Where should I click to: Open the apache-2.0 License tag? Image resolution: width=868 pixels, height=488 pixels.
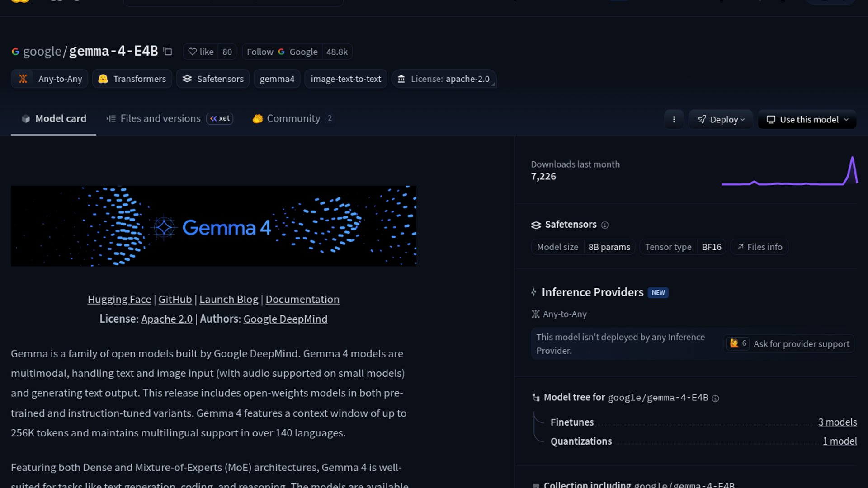[x=444, y=79]
